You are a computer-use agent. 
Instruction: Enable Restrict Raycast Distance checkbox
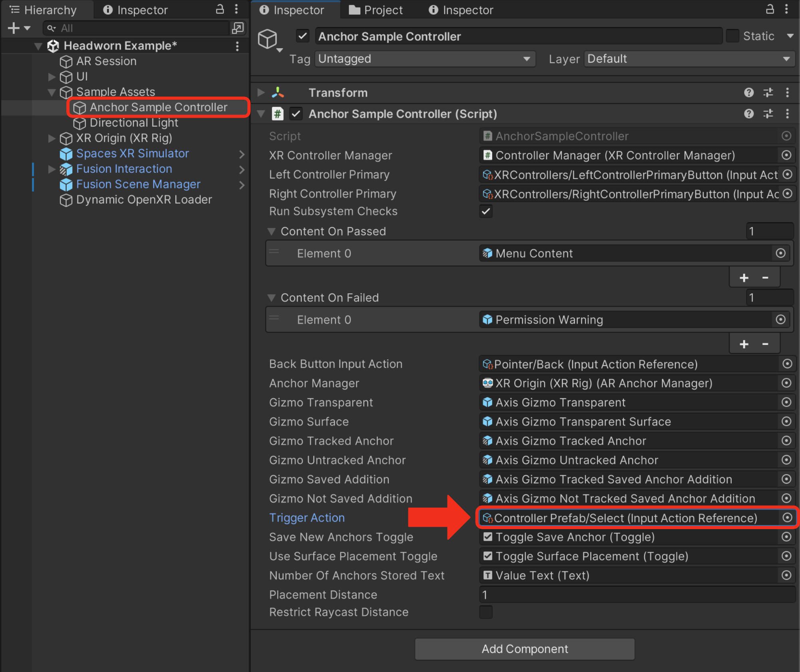click(486, 612)
